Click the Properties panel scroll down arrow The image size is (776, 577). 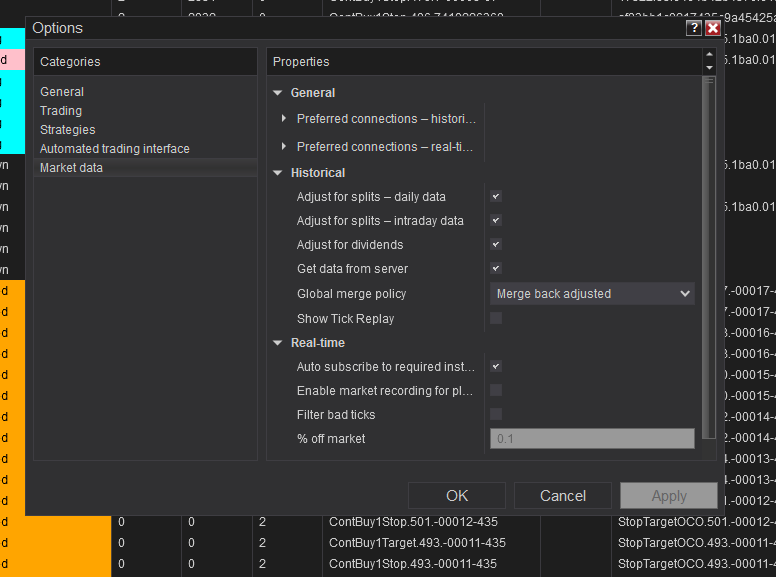[709, 68]
